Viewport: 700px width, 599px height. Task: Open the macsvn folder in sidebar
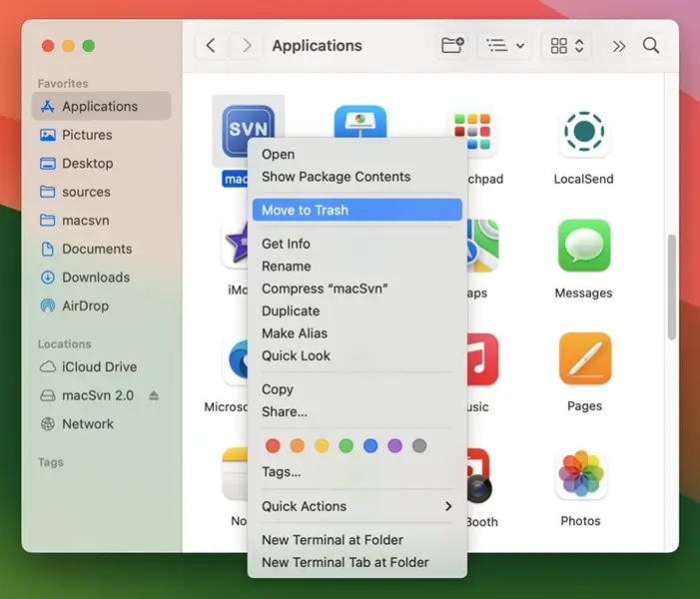[x=101, y=221]
